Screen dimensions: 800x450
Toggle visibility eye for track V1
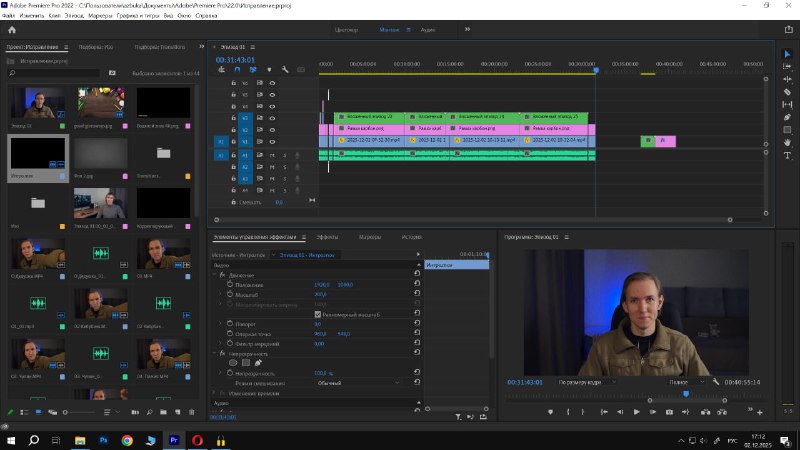[x=272, y=142]
